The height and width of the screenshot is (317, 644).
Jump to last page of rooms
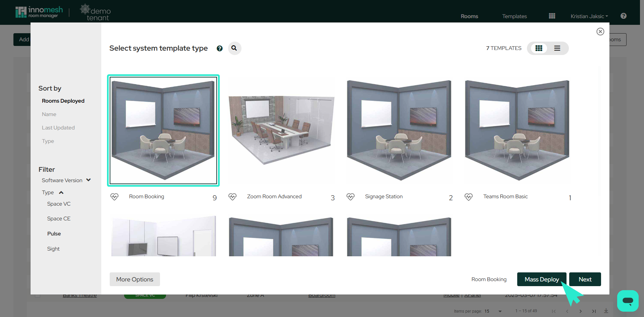tap(594, 311)
